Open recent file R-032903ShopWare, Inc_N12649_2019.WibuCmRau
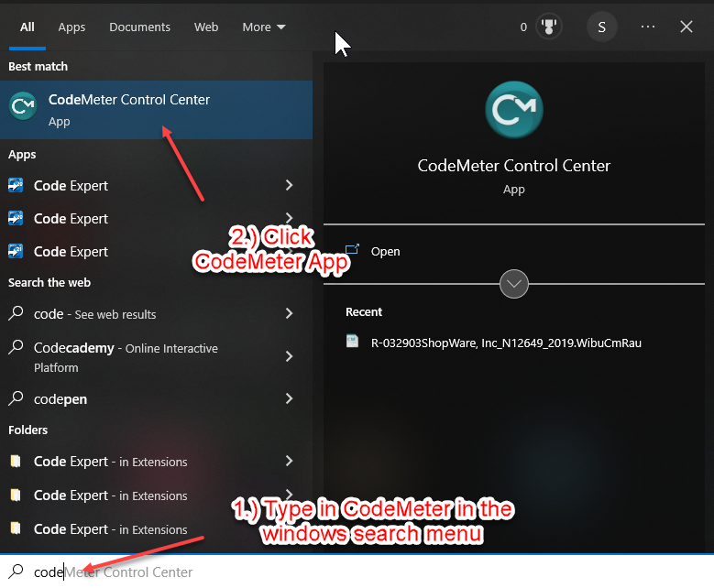The width and height of the screenshot is (714, 588). click(506, 343)
